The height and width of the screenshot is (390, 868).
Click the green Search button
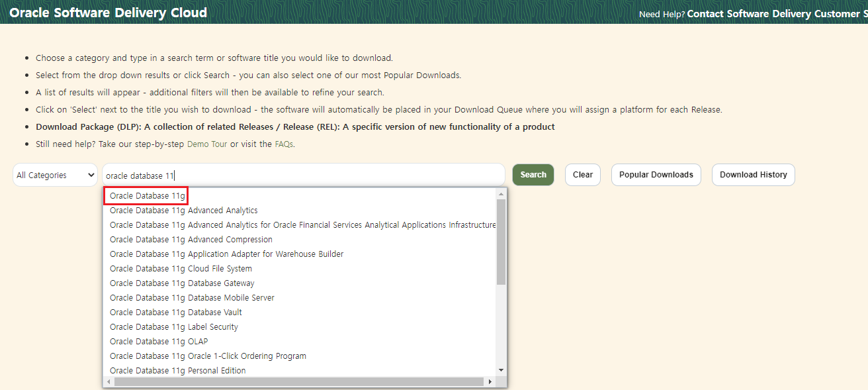point(533,175)
